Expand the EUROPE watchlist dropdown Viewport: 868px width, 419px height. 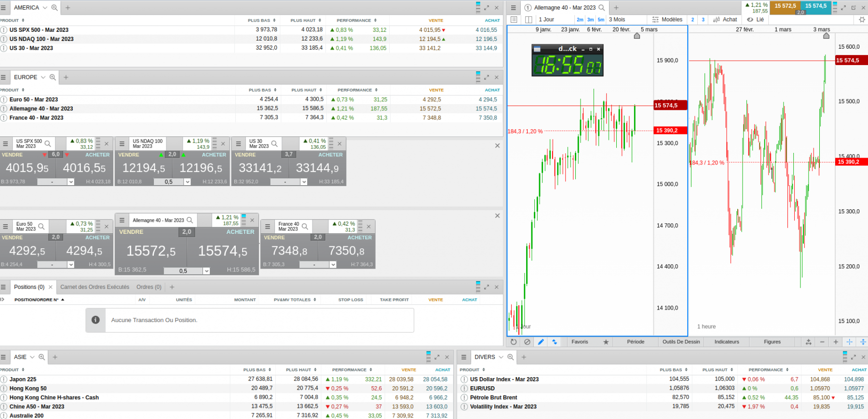click(43, 77)
